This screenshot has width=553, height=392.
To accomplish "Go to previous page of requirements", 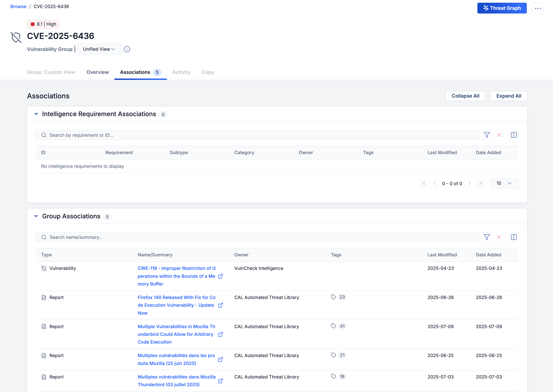I will (x=435, y=183).
